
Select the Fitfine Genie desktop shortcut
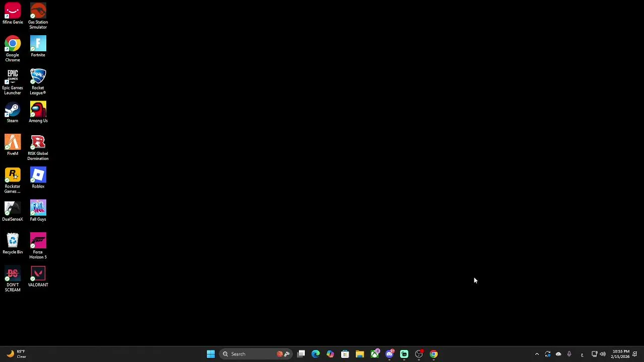tap(13, 14)
